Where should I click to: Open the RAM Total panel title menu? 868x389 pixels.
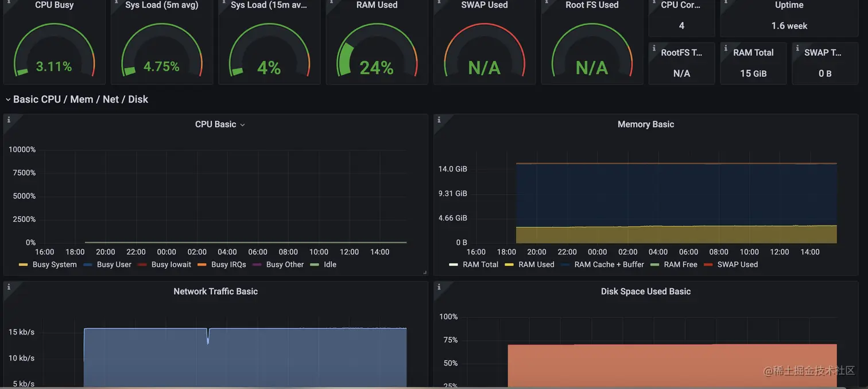coord(753,53)
